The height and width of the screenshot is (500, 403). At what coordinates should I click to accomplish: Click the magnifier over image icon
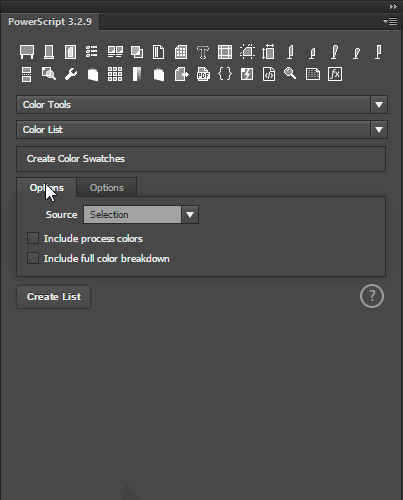tap(49, 74)
